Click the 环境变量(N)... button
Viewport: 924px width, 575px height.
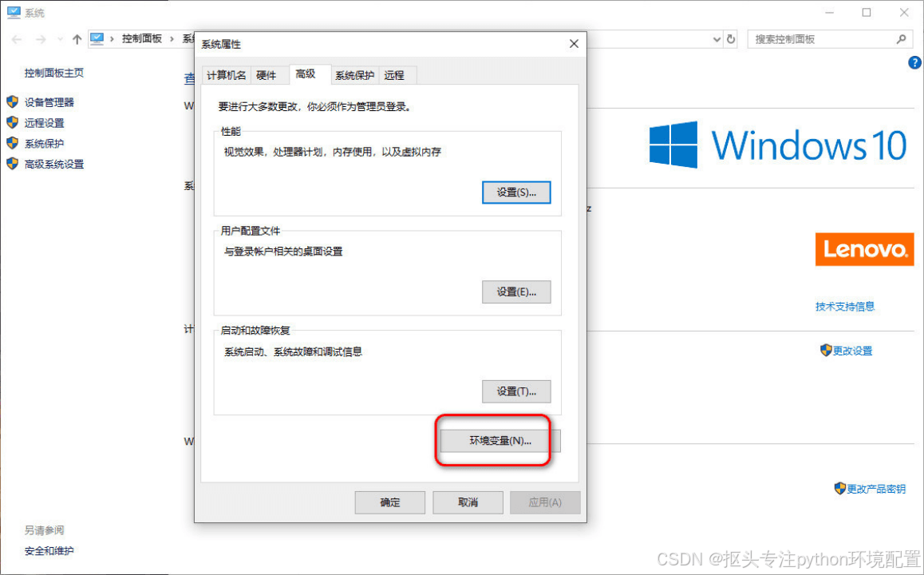point(500,441)
